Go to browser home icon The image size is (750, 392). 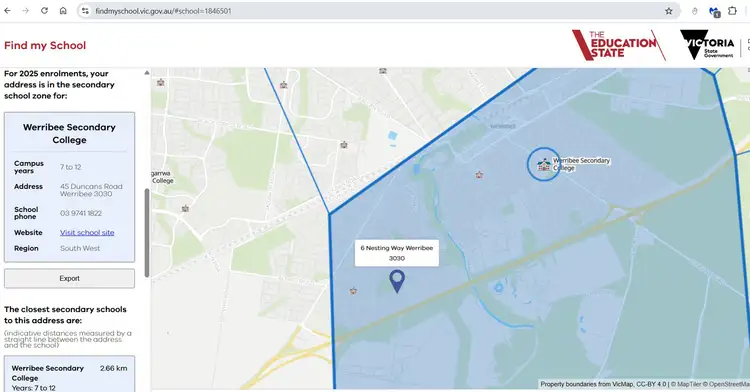pyautogui.click(x=63, y=11)
